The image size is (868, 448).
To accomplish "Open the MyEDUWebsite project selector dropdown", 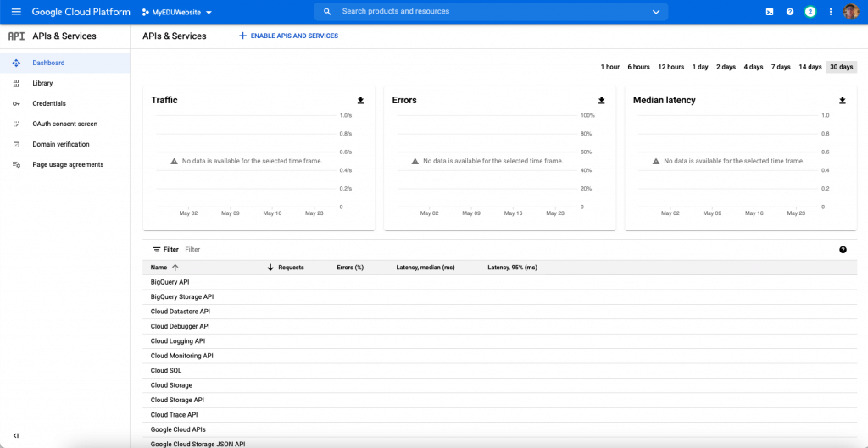I will pyautogui.click(x=177, y=12).
